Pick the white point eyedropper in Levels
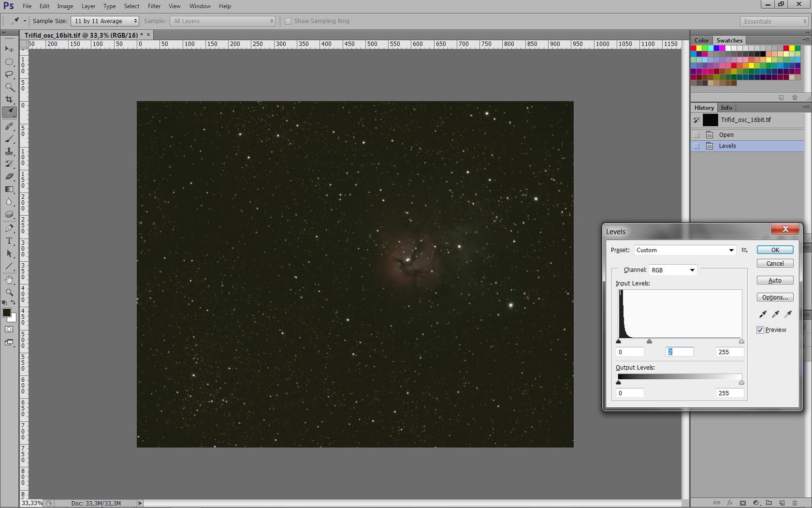 coord(788,314)
